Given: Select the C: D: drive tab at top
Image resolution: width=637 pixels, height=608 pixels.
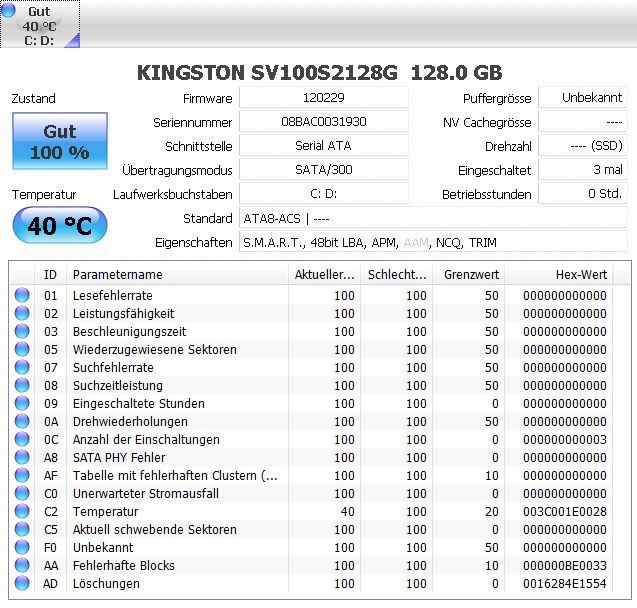Looking at the screenshot, I should click(x=40, y=24).
